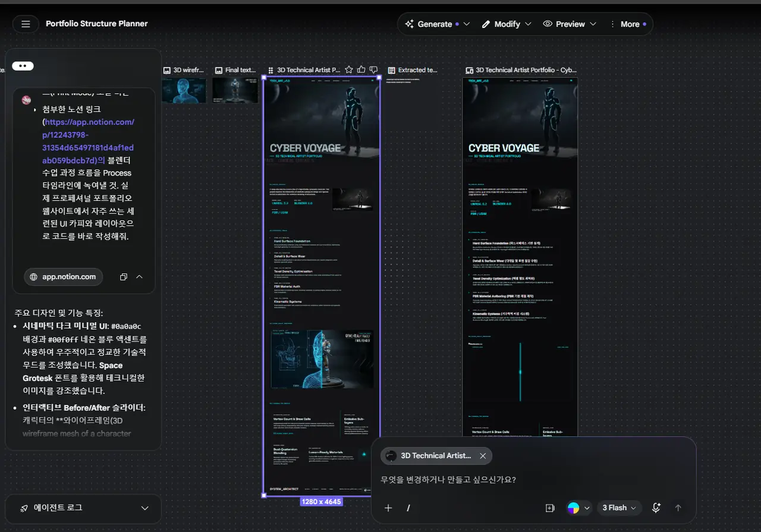Click the add-frame icon in the prompt bar
The width and height of the screenshot is (761, 532).
tap(550, 508)
